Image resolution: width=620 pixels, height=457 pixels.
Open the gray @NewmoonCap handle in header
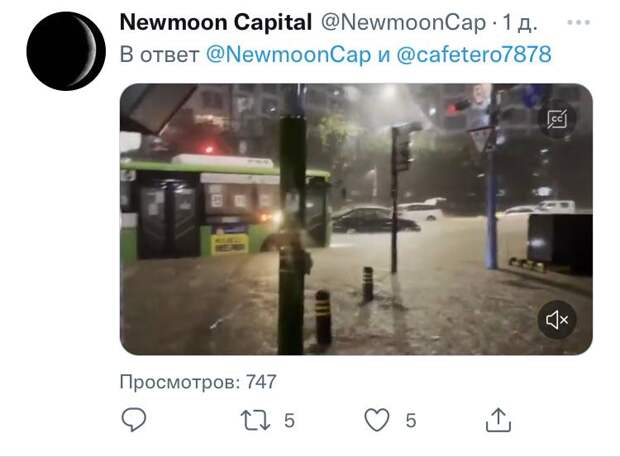[403, 23]
